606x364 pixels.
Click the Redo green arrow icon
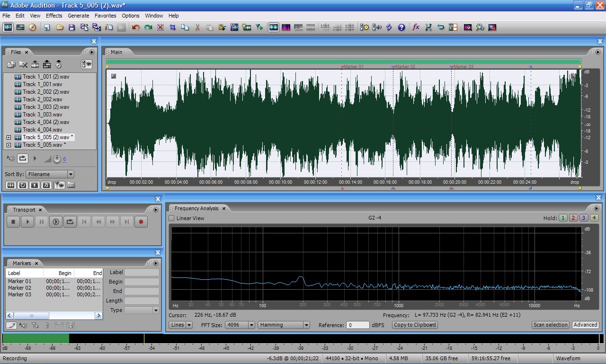[x=148, y=27]
